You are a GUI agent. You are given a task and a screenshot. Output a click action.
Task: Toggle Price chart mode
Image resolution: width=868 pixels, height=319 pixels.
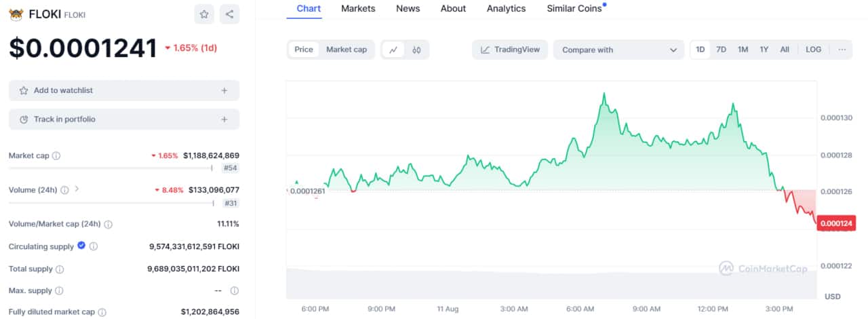[304, 50]
